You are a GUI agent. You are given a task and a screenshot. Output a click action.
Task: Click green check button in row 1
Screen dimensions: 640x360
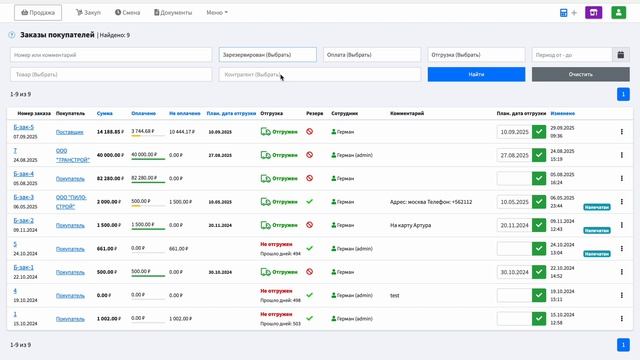coord(539,318)
